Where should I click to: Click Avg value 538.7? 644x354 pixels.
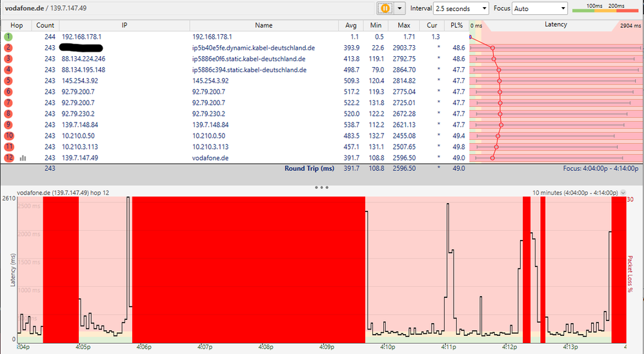pos(351,124)
